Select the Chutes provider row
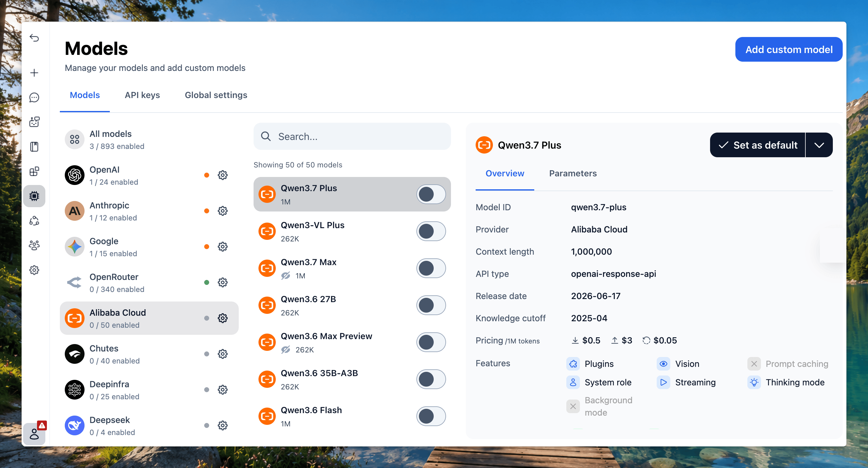 coord(149,354)
